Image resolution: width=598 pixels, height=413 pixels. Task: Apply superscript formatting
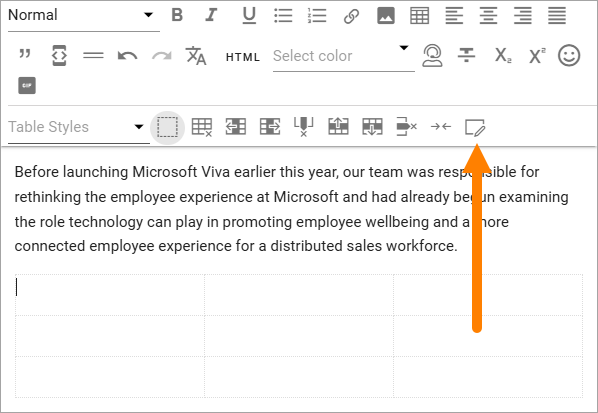pyautogui.click(x=537, y=56)
